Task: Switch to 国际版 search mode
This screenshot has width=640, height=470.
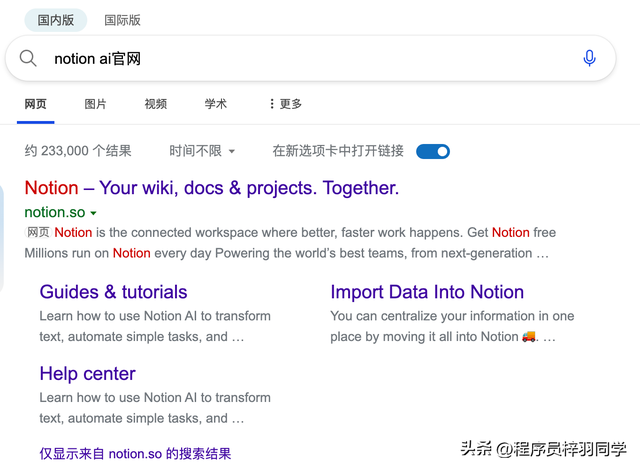Action: tap(122, 20)
